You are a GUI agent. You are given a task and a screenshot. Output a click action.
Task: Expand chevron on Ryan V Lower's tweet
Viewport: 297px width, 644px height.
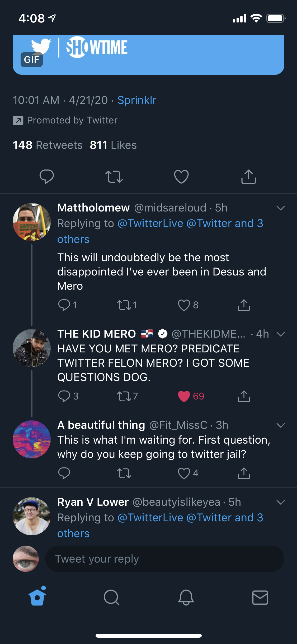tap(280, 502)
